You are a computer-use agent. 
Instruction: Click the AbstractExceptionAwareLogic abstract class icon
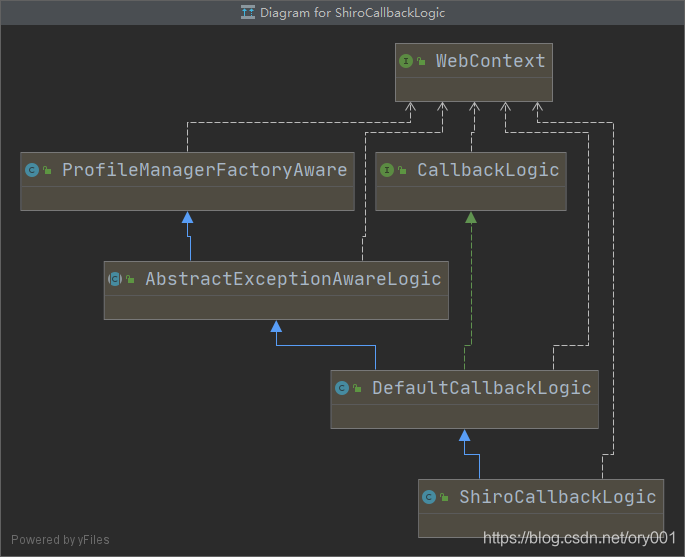click(115, 279)
